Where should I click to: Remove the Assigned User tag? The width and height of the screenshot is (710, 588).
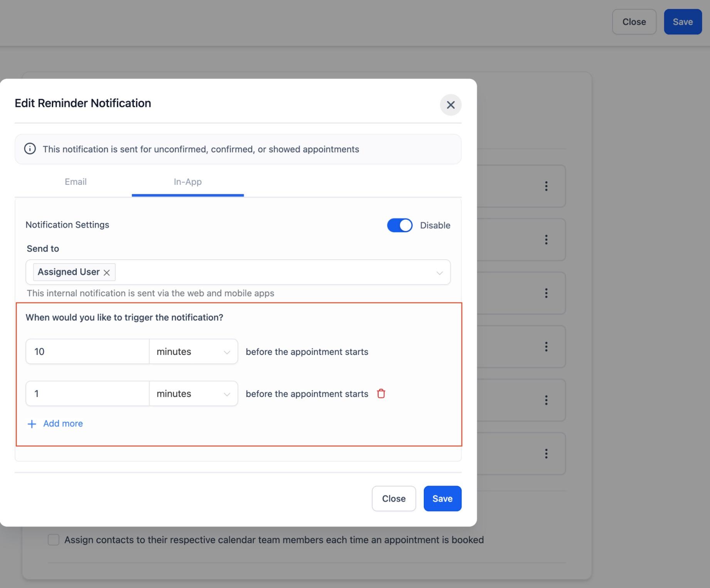pyautogui.click(x=107, y=272)
